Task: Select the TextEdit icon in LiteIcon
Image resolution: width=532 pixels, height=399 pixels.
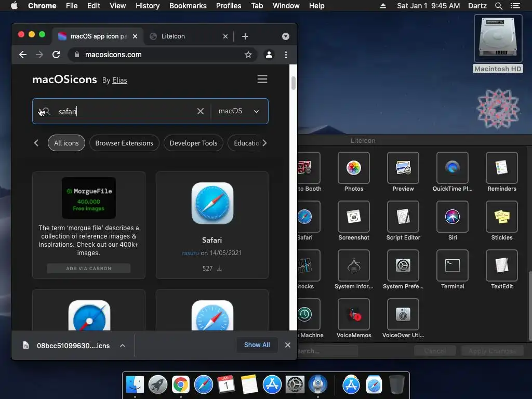Action: (502, 265)
